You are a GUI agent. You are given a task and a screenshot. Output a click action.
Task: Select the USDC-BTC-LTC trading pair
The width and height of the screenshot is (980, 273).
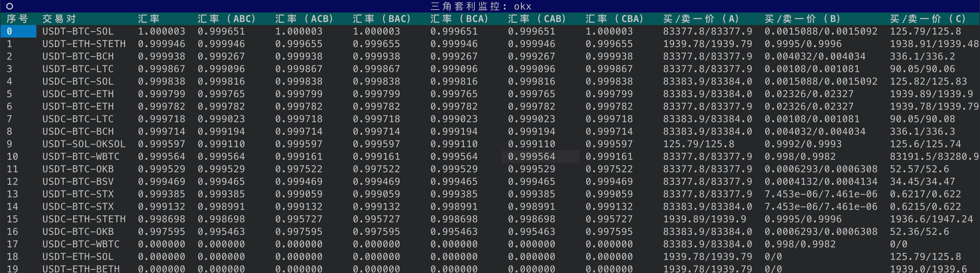click(78, 119)
